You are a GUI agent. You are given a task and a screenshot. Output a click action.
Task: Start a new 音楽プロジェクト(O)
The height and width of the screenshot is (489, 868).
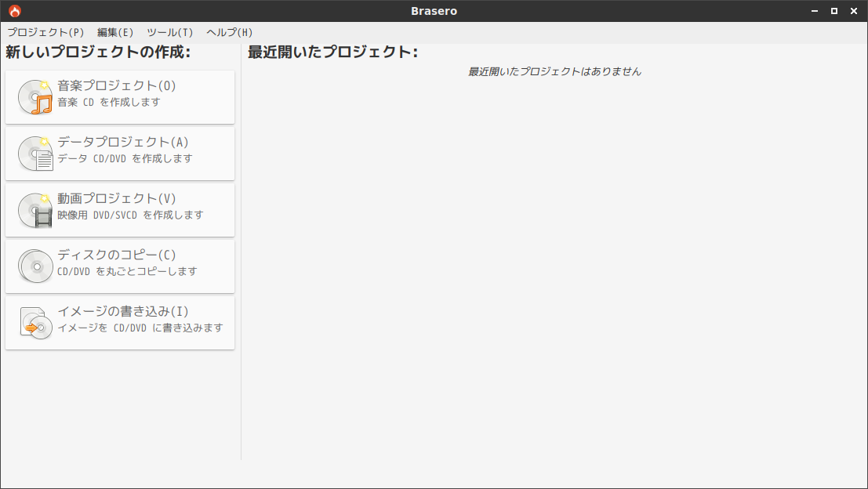tap(120, 97)
